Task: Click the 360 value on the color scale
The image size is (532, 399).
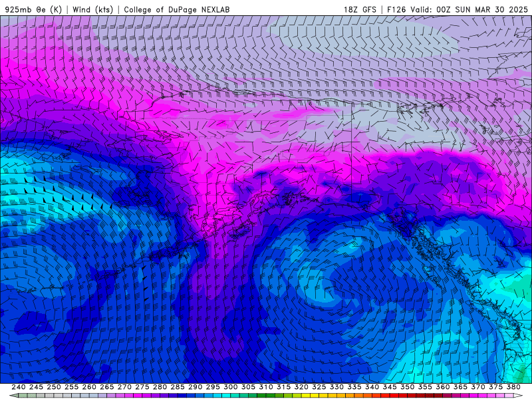Action: [443, 387]
